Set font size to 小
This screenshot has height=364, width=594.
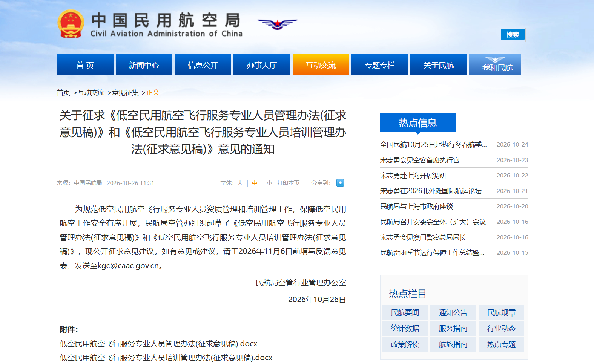click(269, 183)
